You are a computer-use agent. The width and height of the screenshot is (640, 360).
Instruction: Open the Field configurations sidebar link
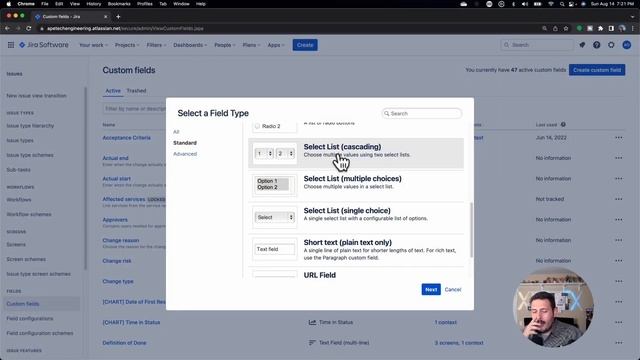[30, 318]
